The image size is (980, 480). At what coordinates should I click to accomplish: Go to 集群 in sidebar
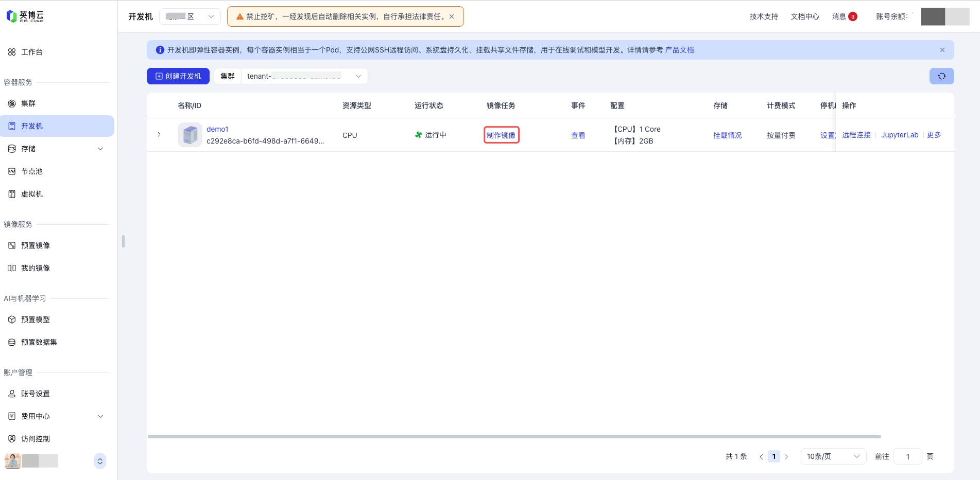28,103
